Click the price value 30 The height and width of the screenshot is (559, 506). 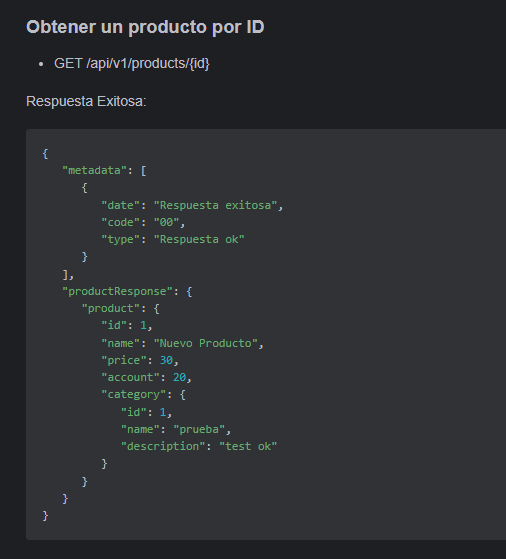[166, 360]
